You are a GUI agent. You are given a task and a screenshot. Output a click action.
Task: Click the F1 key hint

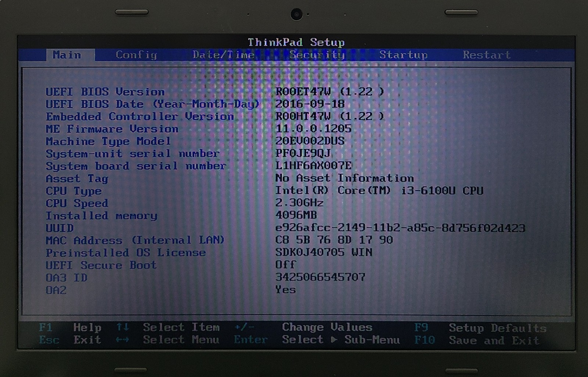tap(46, 327)
